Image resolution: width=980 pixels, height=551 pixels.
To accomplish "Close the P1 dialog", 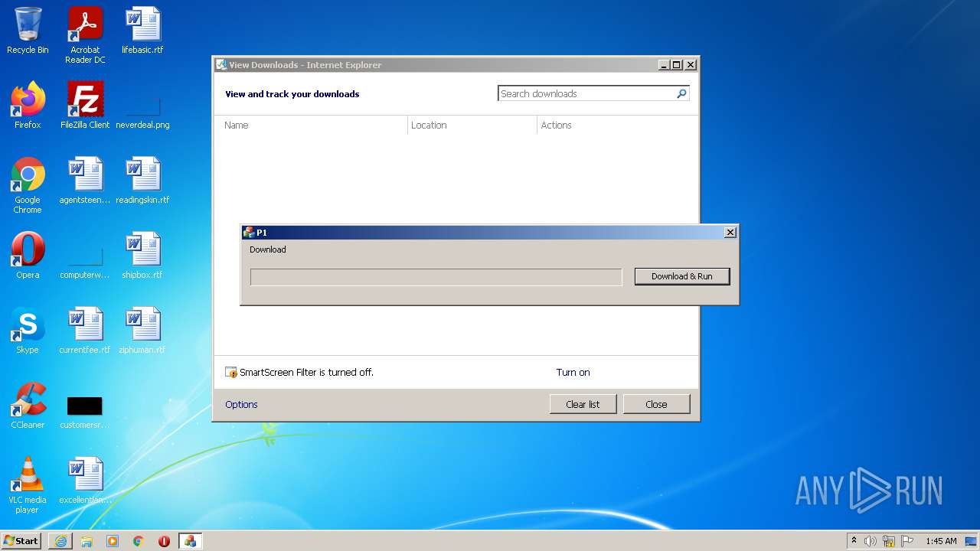I will (730, 232).
